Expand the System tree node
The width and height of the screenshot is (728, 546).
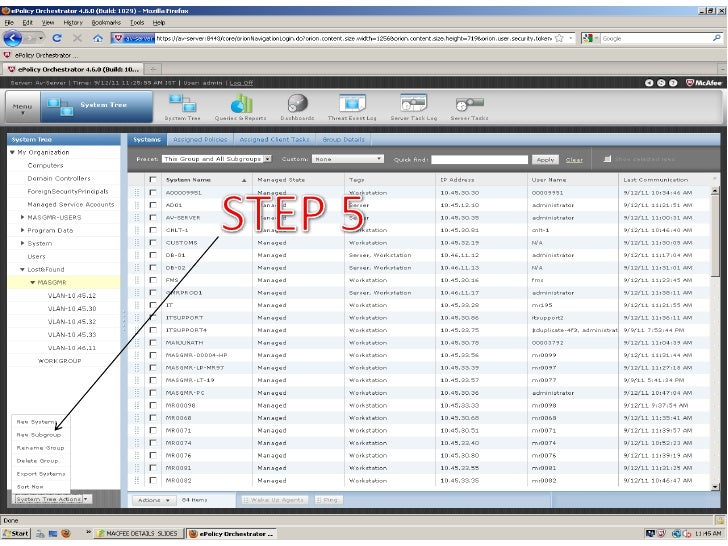(22, 243)
